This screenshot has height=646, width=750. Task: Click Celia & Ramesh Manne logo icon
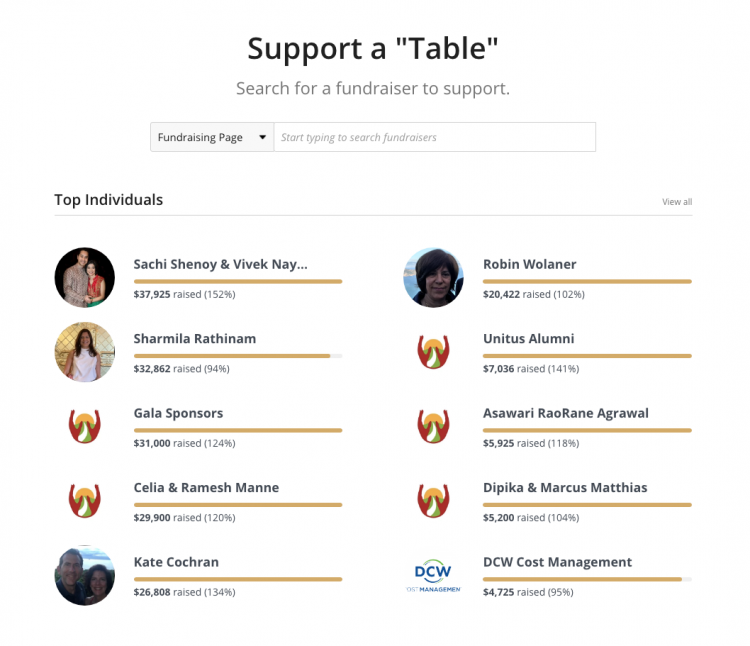click(x=84, y=500)
